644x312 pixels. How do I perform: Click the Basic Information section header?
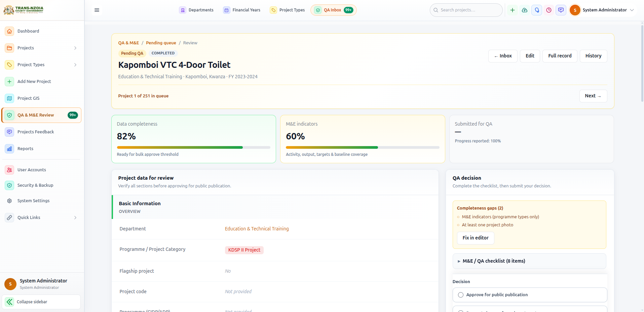pyautogui.click(x=275, y=207)
